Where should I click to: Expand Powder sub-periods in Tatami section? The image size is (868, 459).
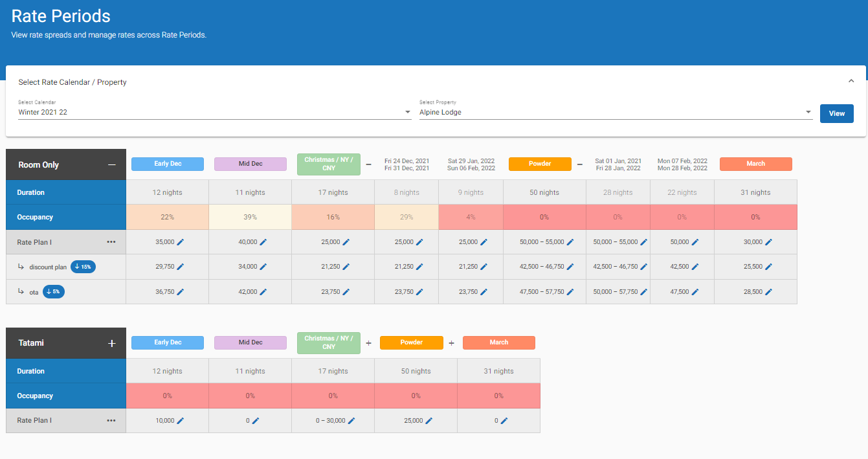(x=452, y=343)
